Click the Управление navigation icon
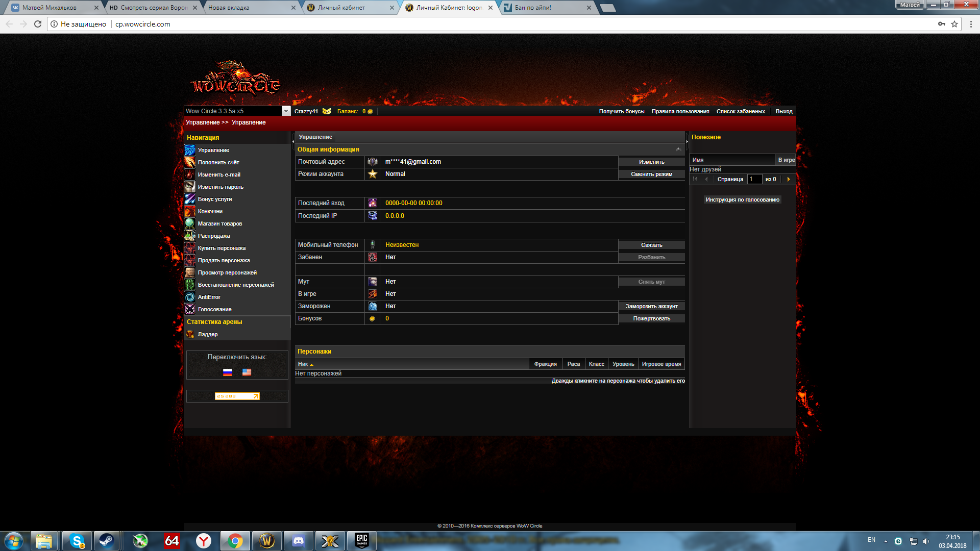Viewport: 980px width, 551px height. (189, 150)
